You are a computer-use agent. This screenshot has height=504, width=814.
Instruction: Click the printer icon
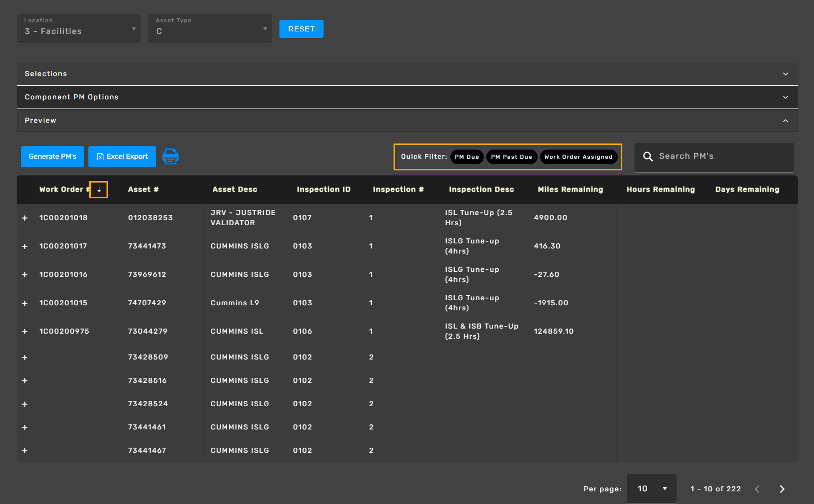coord(170,156)
